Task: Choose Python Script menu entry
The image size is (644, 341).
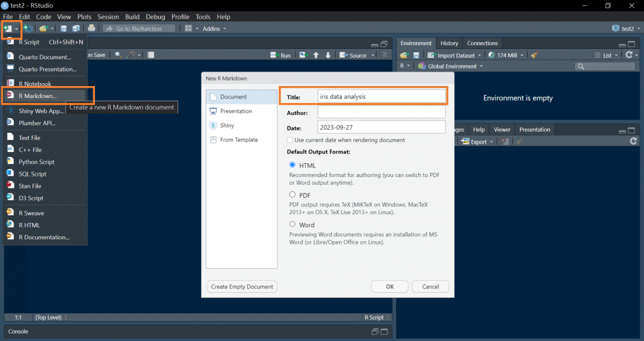Action: coord(45,161)
